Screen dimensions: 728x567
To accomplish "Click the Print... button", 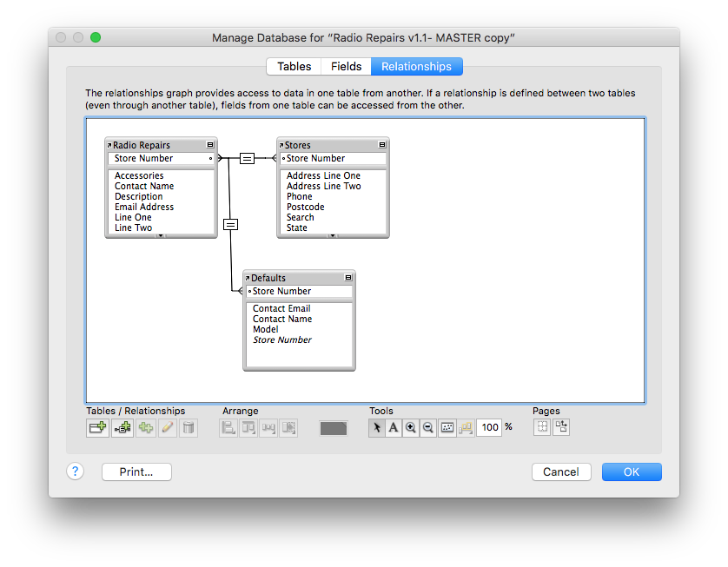I will tap(136, 471).
